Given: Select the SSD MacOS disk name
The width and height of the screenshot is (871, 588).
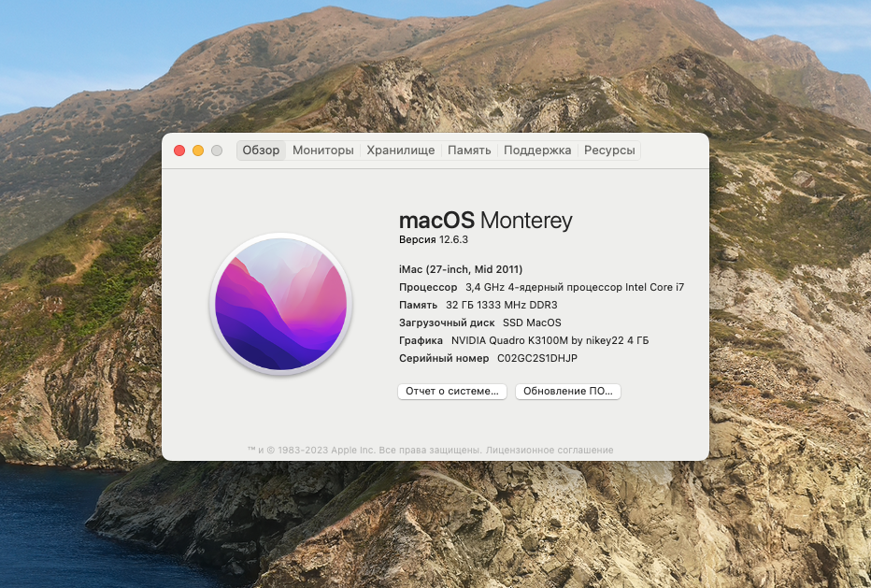Looking at the screenshot, I should point(532,323).
